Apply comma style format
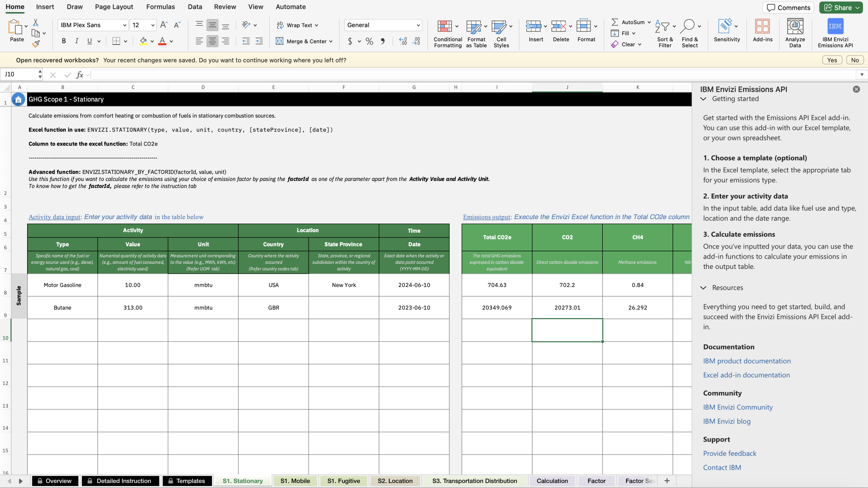 click(382, 41)
